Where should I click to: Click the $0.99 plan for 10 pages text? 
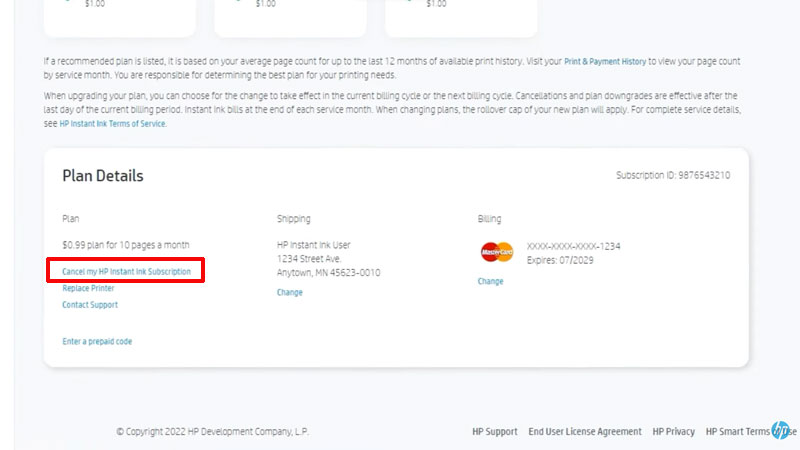click(x=126, y=245)
